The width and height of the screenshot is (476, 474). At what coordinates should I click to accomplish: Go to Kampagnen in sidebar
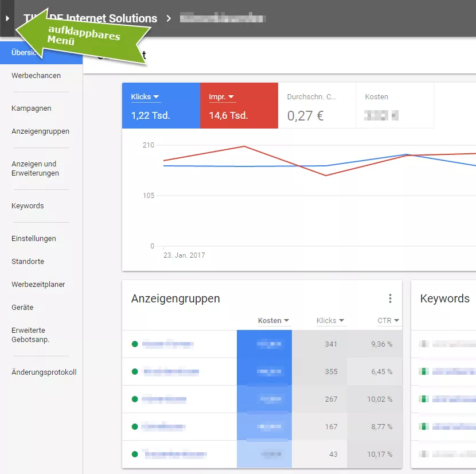[x=32, y=108]
